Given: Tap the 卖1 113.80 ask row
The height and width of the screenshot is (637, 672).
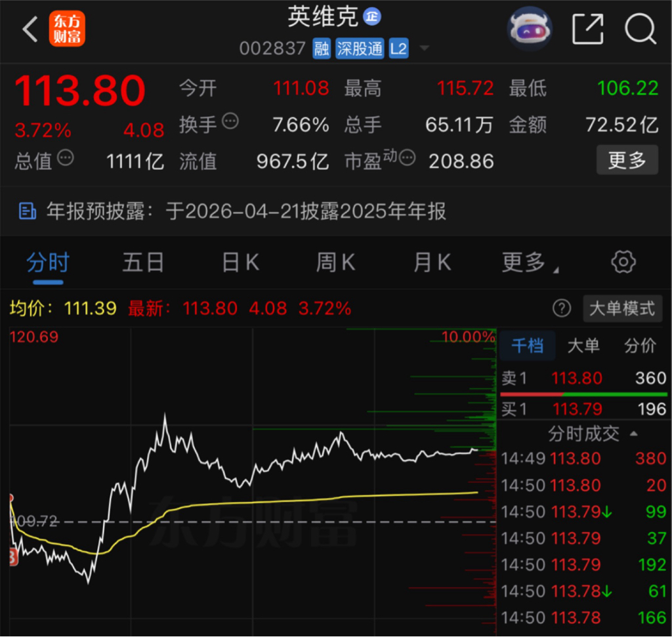Looking at the screenshot, I should [583, 379].
